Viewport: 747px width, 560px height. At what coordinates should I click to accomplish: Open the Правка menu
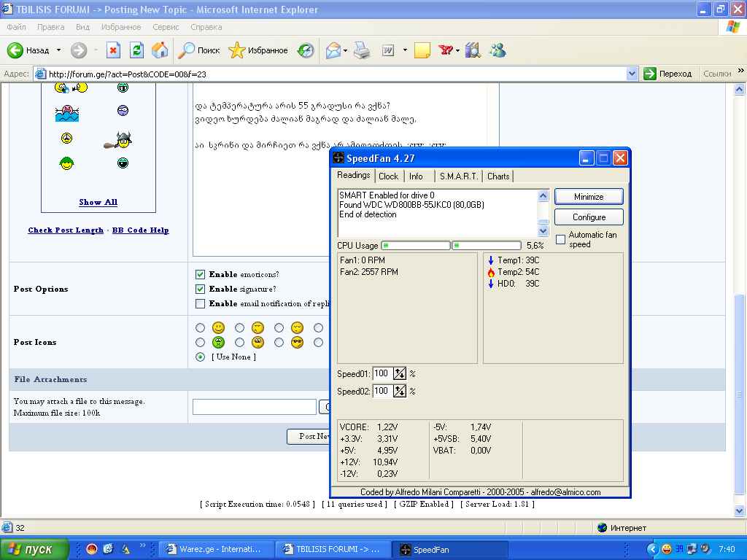(50, 27)
